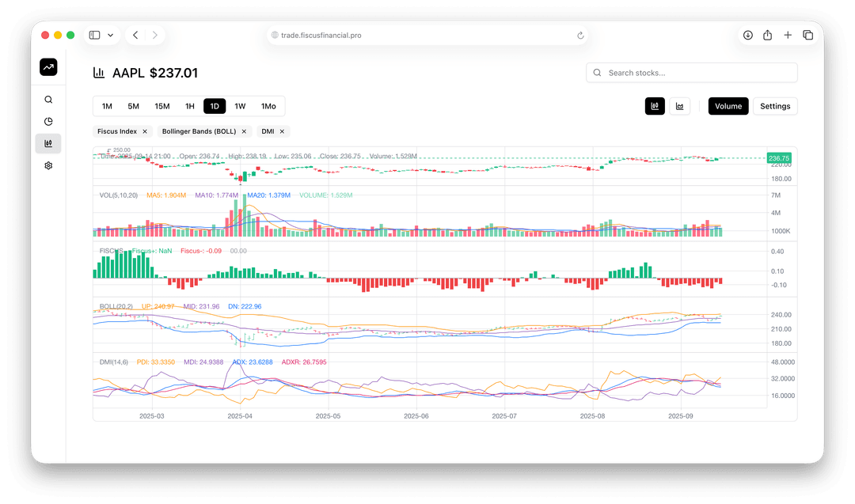Screen dimensions: 855x504
Task: Open the pie chart analytics view in sidebar
Action: (48, 121)
